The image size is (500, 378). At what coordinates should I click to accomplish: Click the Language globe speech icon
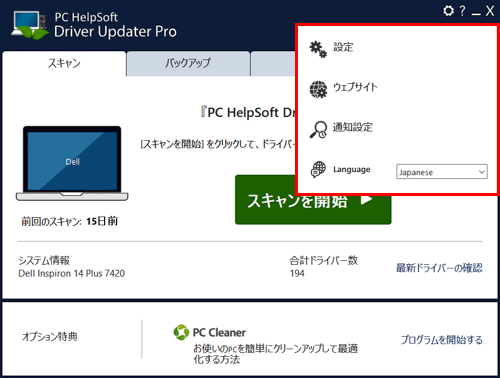point(318,169)
